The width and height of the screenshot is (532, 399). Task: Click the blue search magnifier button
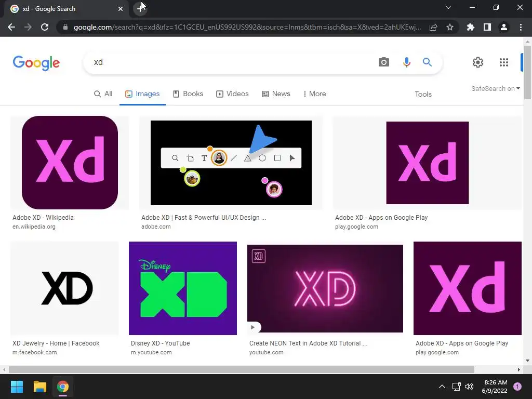tap(427, 62)
